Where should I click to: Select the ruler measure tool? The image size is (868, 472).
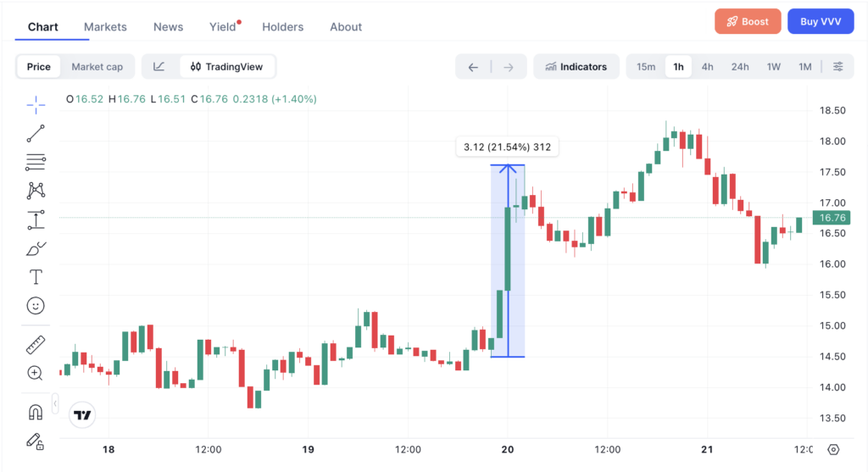pos(36,345)
